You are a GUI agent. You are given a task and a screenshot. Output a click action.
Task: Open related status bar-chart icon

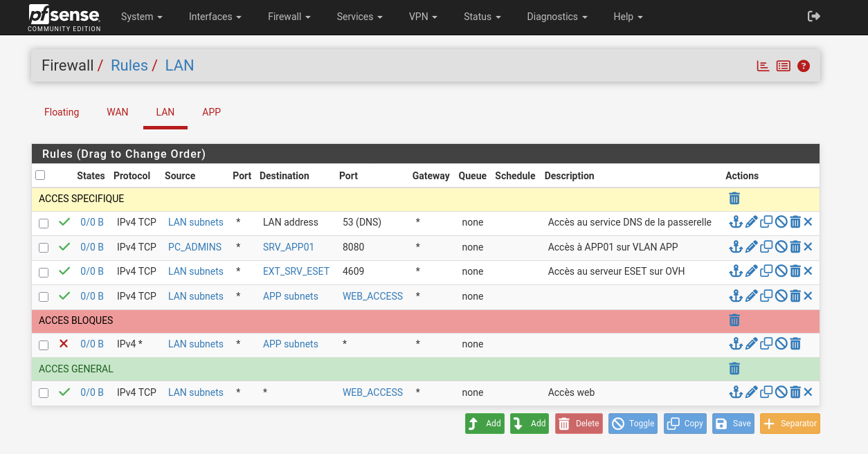[763, 66]
